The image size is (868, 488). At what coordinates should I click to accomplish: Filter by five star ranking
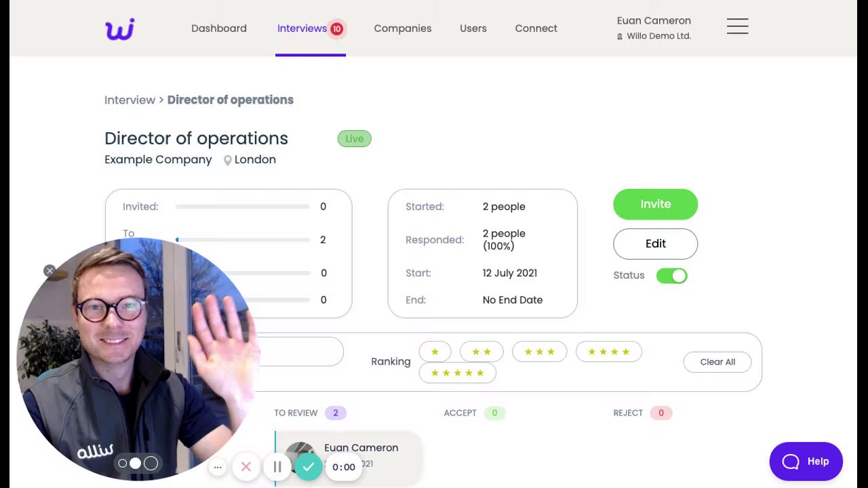(458, 373)
